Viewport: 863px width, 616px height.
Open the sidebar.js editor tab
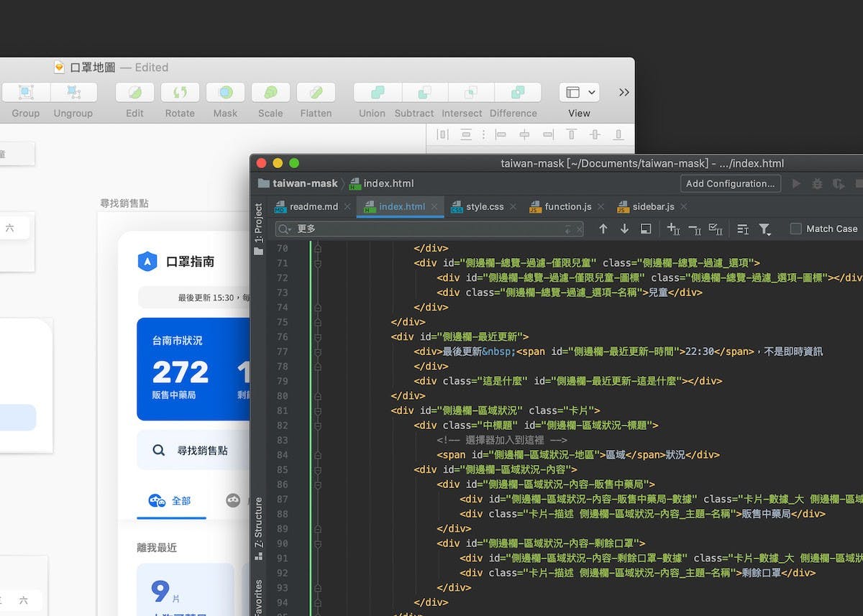[x=653, y=206]
